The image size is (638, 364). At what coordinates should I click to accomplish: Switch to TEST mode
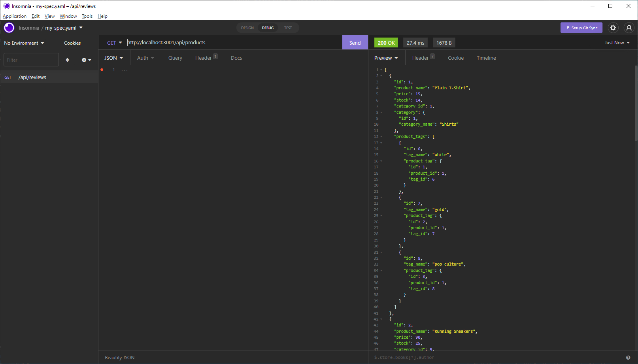tap(288, 28)
